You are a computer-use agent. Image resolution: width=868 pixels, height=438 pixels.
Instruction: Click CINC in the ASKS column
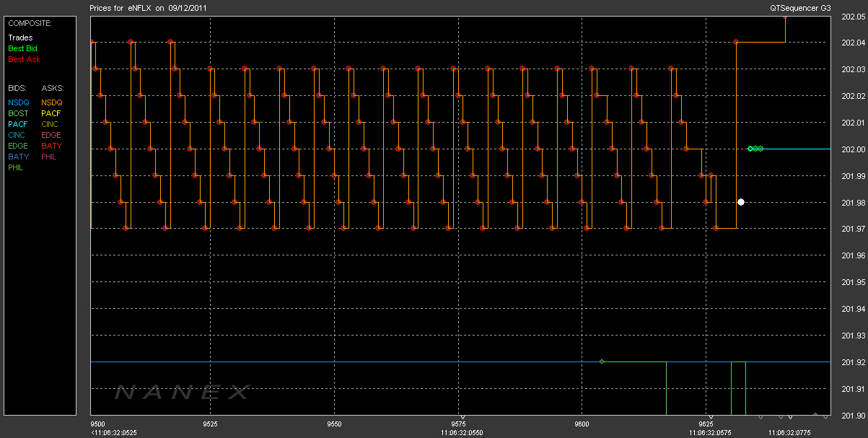point(51,124)
